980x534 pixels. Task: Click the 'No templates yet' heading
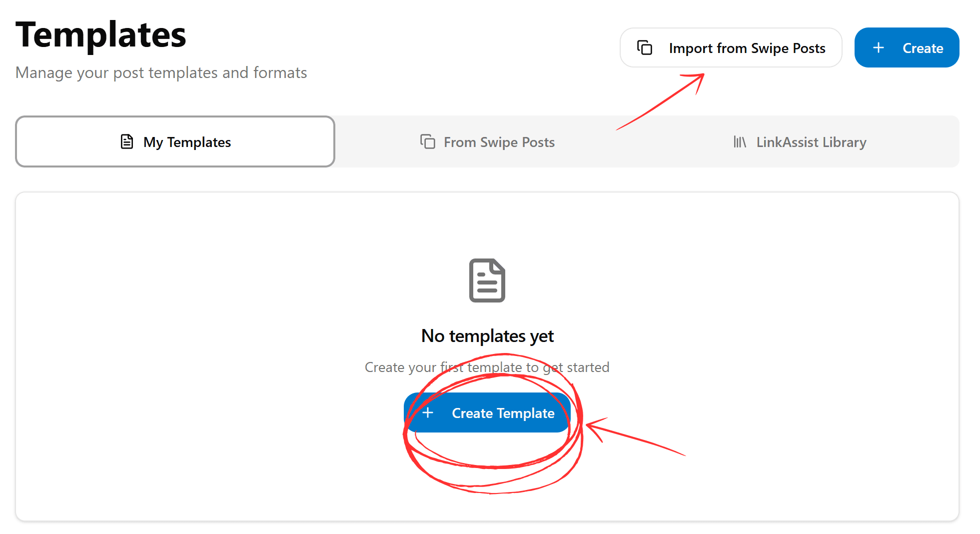coord(487,336)
